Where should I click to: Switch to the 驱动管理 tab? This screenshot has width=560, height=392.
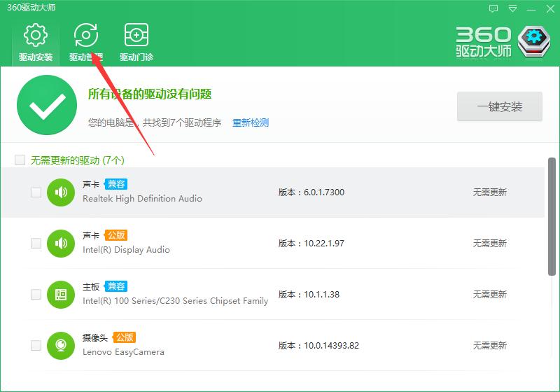(85, 43)
